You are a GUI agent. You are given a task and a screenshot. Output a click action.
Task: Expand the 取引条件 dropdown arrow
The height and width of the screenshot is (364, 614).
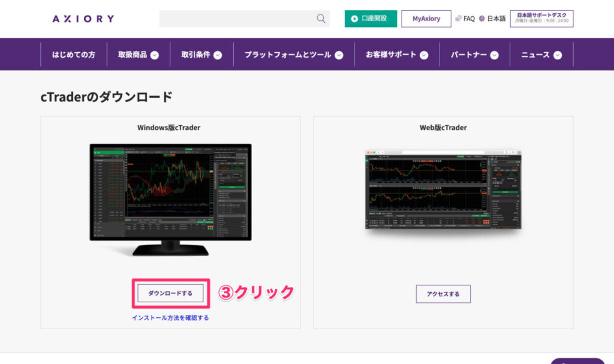point(218,55)
